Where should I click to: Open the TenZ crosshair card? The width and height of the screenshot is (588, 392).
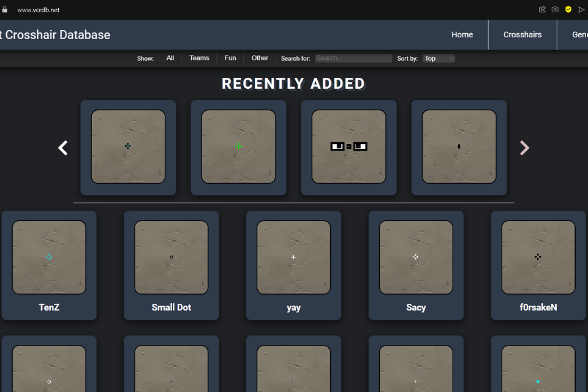(49, 265)
